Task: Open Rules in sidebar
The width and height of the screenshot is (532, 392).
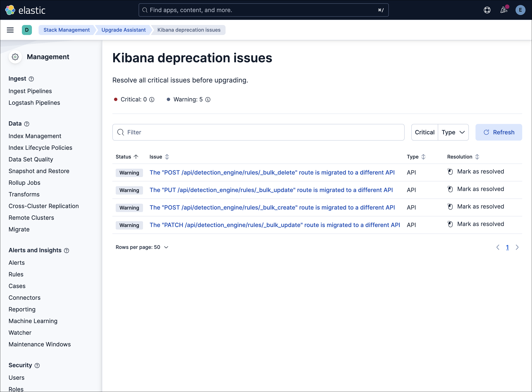Action: (x=16, y=274)
